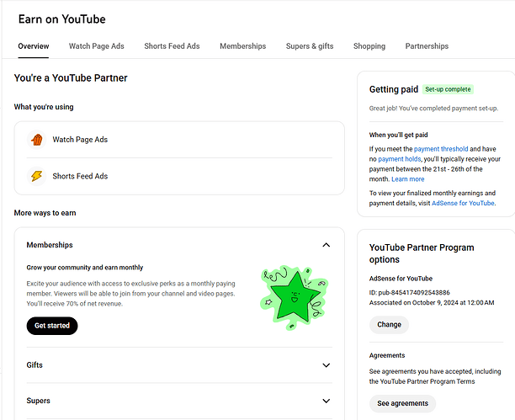Viewport: 515px width, 420px height.
Task: Open the AdSense for YouTube link
Action: point(463,203)
